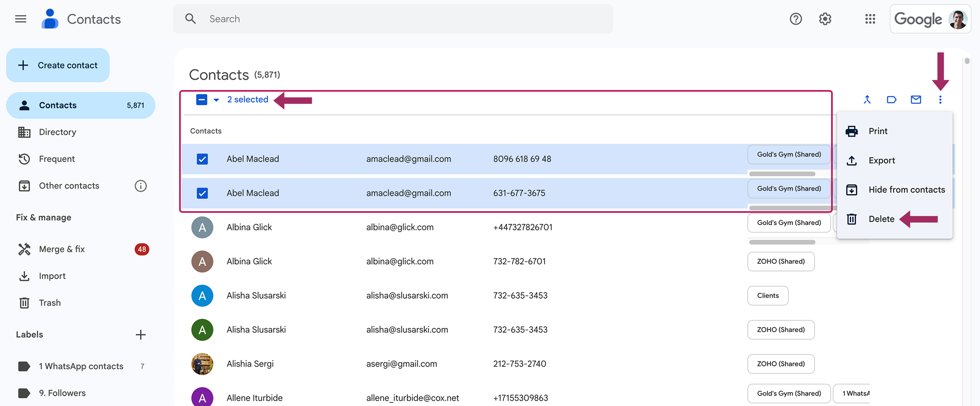Click the merge contacts icon in toolbar
Viewport: 980px width, 406px height.
point(867,99)
